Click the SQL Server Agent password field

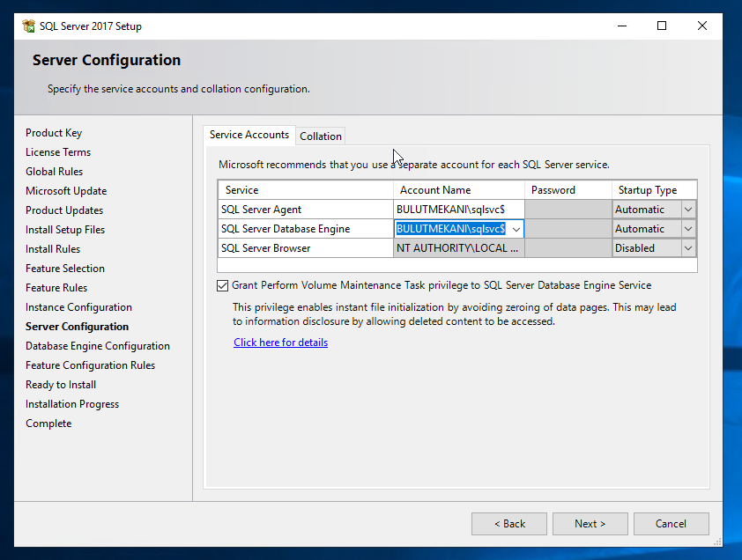click(568, 210)
